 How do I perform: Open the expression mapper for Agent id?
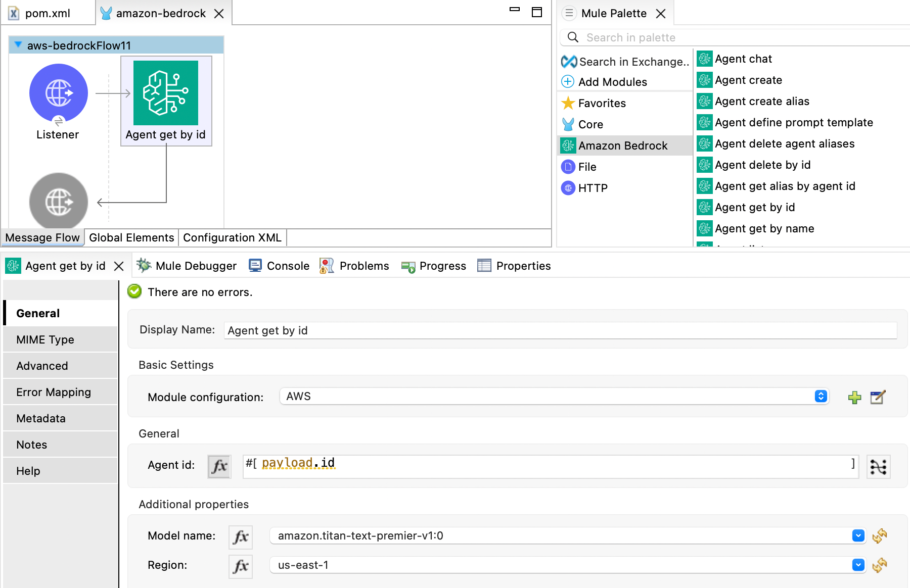tap(879, 467)
